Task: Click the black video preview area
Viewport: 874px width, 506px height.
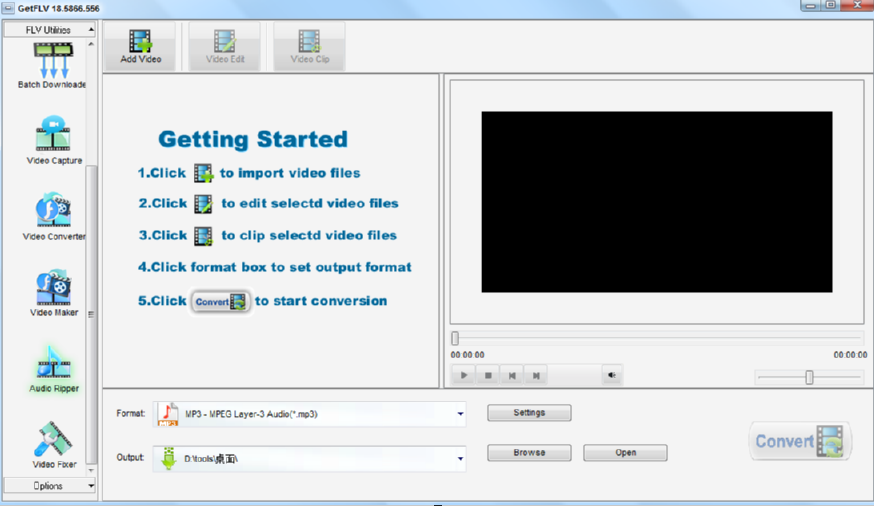Action: (657, 202)
